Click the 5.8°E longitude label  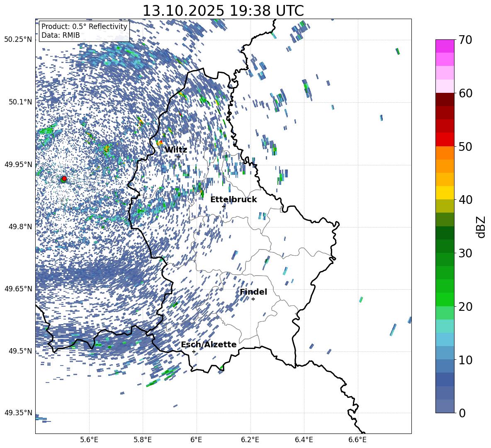click(143, 440)
